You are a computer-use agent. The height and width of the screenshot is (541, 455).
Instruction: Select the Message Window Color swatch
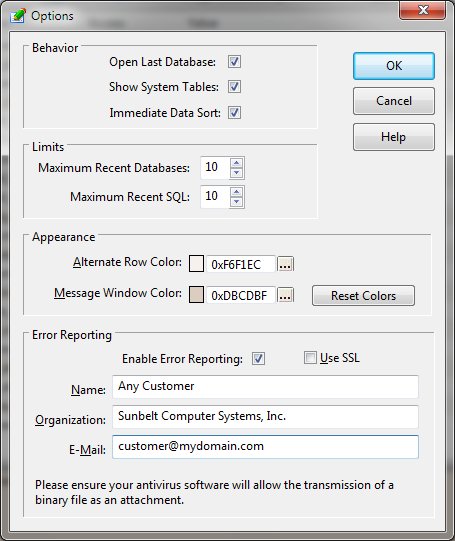pos(196,295)
